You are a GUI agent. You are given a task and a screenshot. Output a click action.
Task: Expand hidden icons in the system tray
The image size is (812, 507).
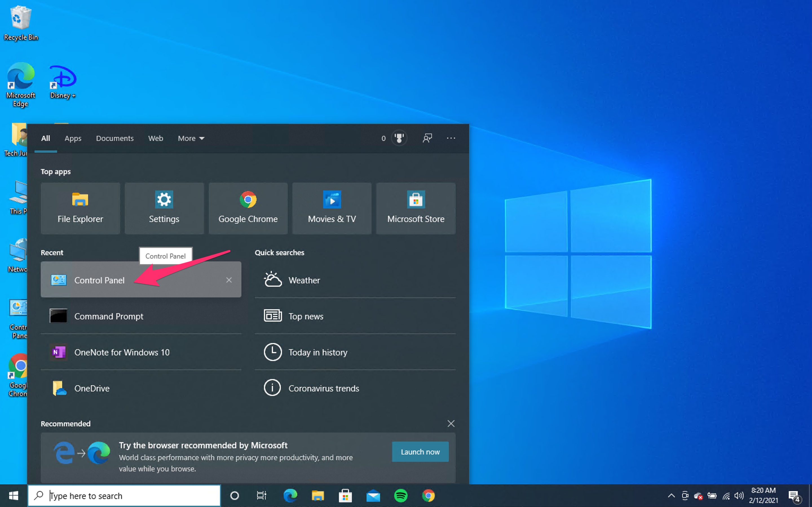pyautogui.click(x=671, y=495)
